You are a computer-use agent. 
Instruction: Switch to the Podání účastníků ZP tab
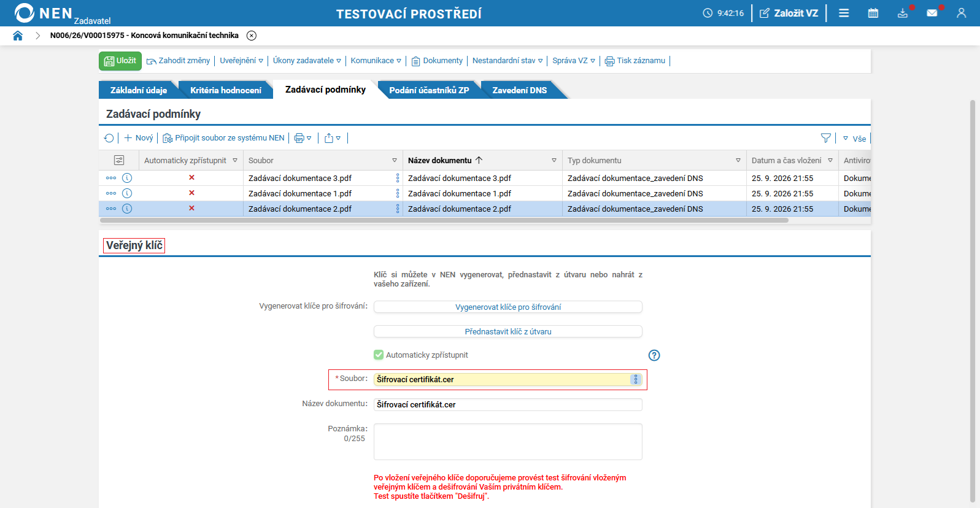point(429,90)
